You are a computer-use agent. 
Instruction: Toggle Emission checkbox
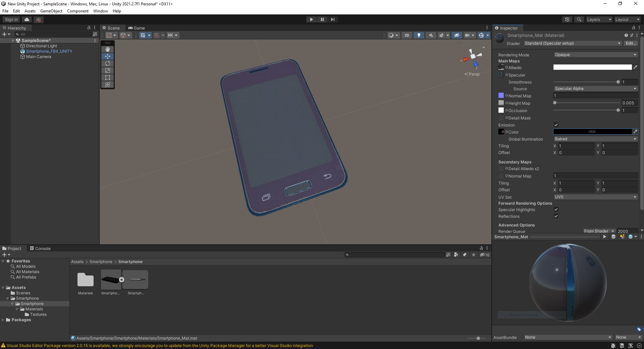point(556,125)
